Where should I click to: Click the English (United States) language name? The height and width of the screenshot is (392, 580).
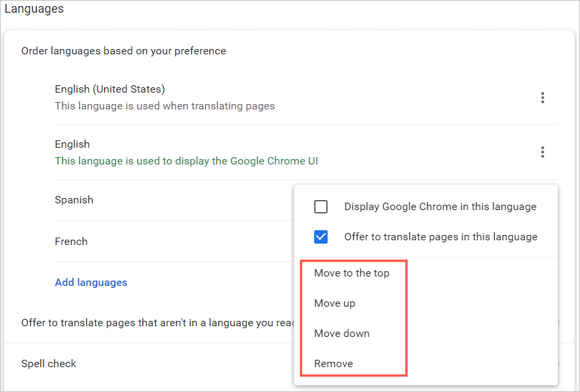tap(110, 89)
